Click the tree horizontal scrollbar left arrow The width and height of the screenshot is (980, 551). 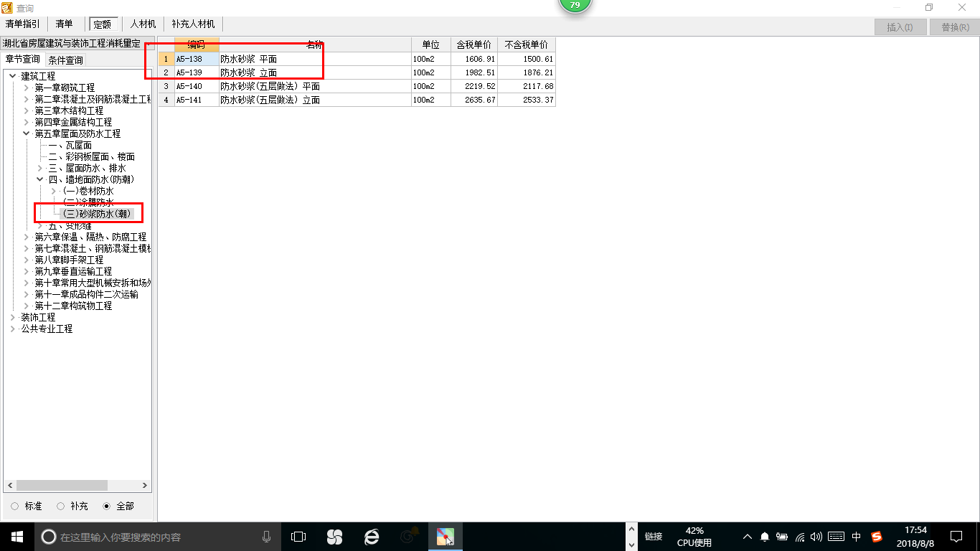click(x=10, y=486)
